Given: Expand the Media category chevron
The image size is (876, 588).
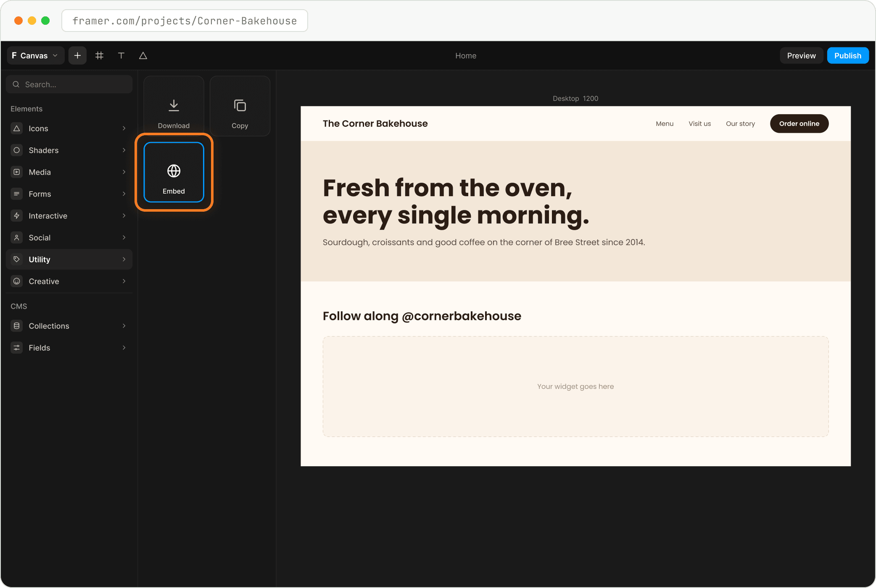Looking at the screenshot, I should (124, 172).
